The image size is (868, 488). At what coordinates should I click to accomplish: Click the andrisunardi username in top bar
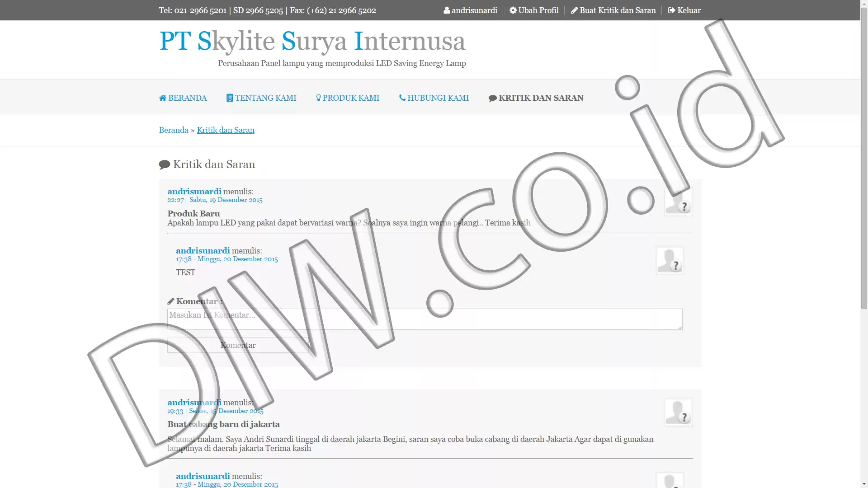tap(474, 10)
